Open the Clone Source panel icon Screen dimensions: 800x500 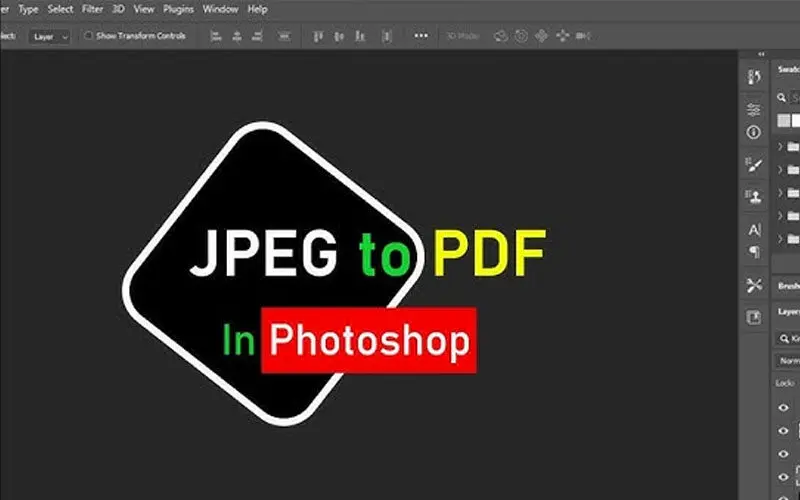754,196
